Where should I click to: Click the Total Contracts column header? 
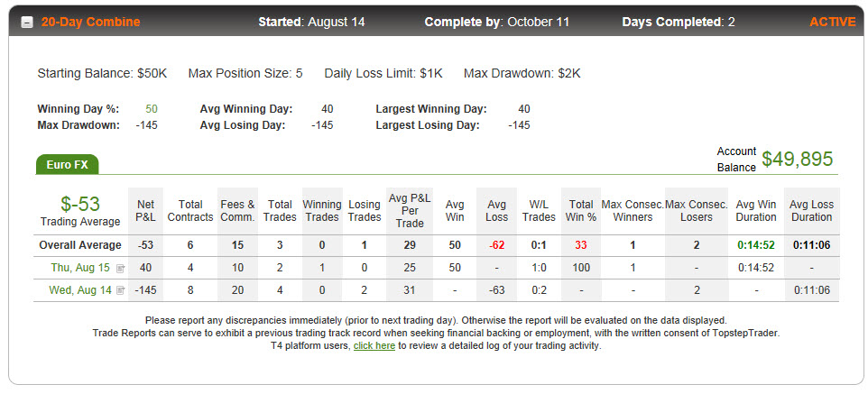click(x=190, y=211)
